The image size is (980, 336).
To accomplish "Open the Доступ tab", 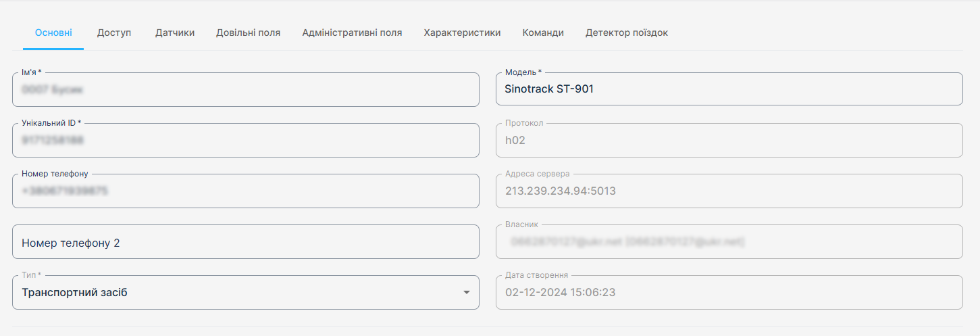I will (114, 32).
